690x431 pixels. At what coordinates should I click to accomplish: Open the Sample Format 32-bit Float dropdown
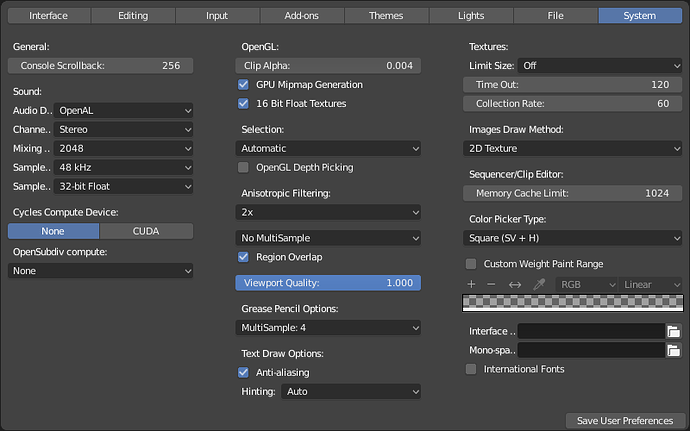123,186
